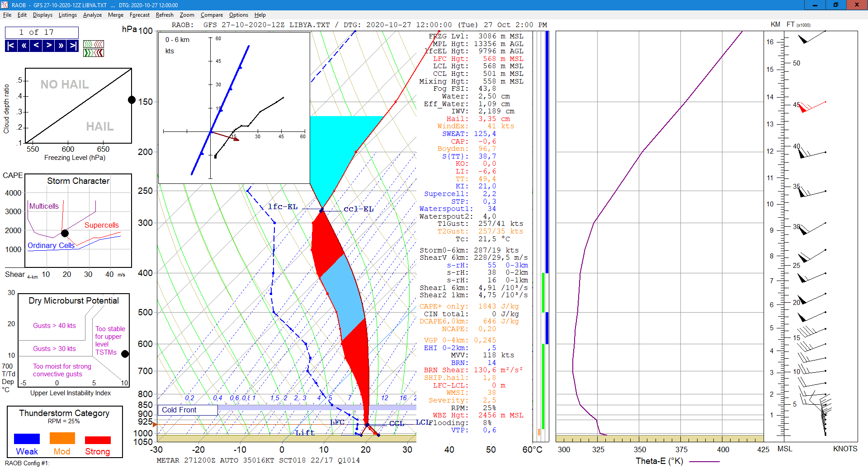Open the Displays menu
Image resolution: width=868 pixels, height=468 pixels.
coord(42,15)
